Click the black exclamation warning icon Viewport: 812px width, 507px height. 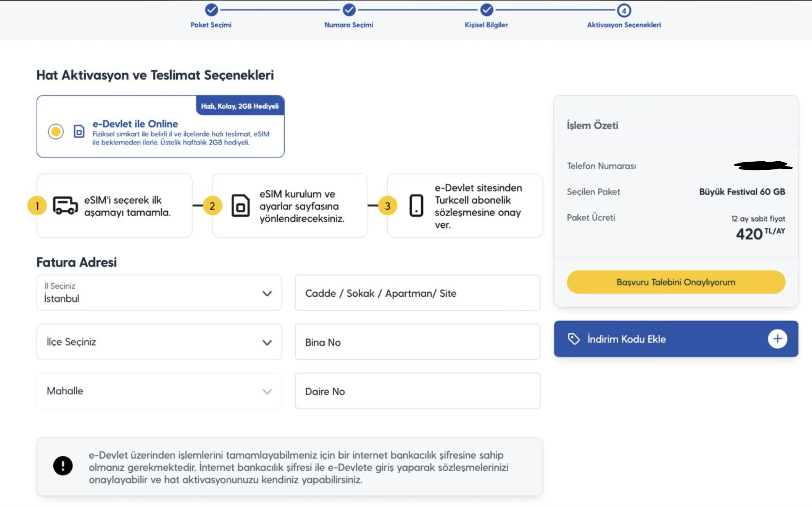(x=63, y=466)
